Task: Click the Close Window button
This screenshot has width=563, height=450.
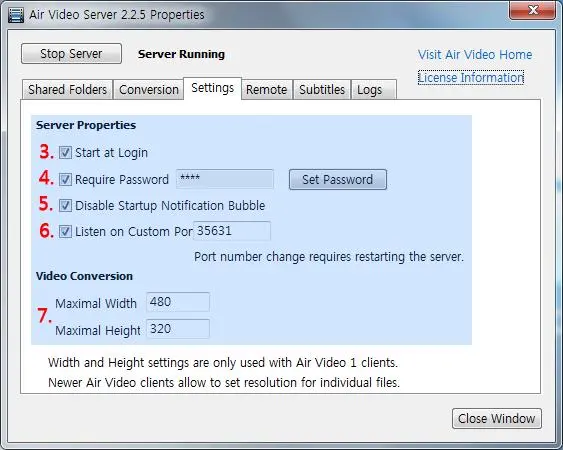Action: coord(497,418)
